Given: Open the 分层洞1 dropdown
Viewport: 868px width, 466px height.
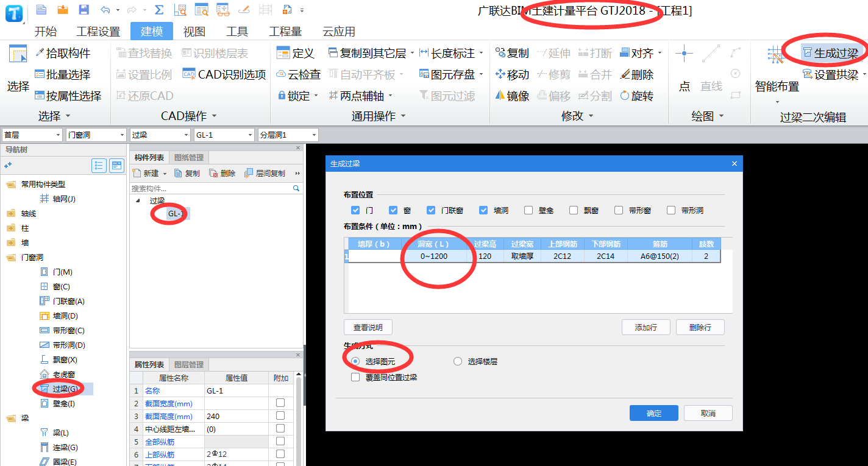Looking at the screenshot, I should [288, 135].
